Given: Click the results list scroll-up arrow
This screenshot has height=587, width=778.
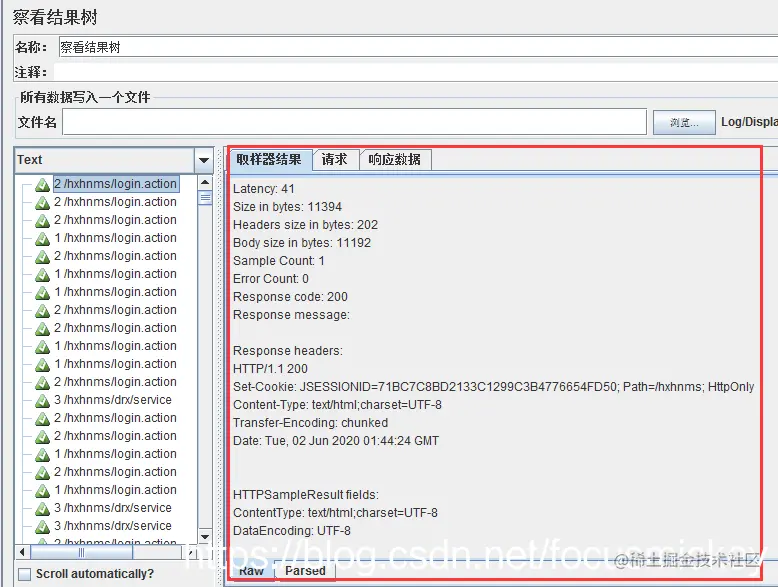Looking at the screenshot, I should [x=205, y=182].
